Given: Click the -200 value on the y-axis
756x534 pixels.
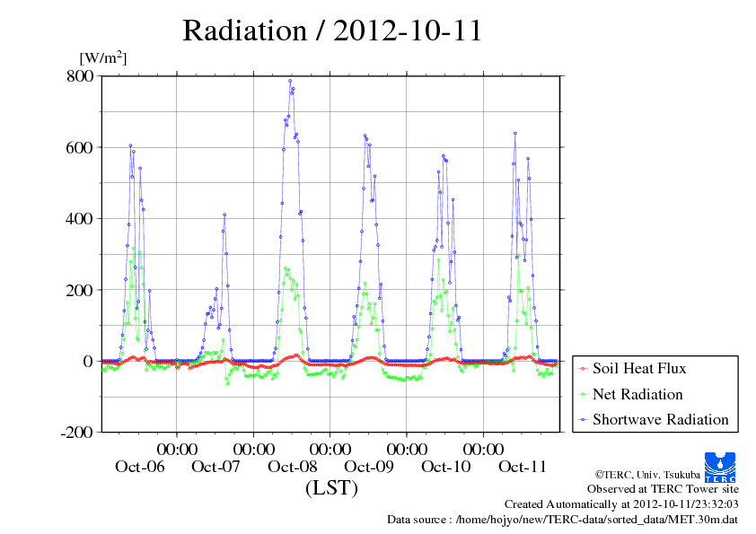Looking at the screenshot, I should [x=75, y=433].
